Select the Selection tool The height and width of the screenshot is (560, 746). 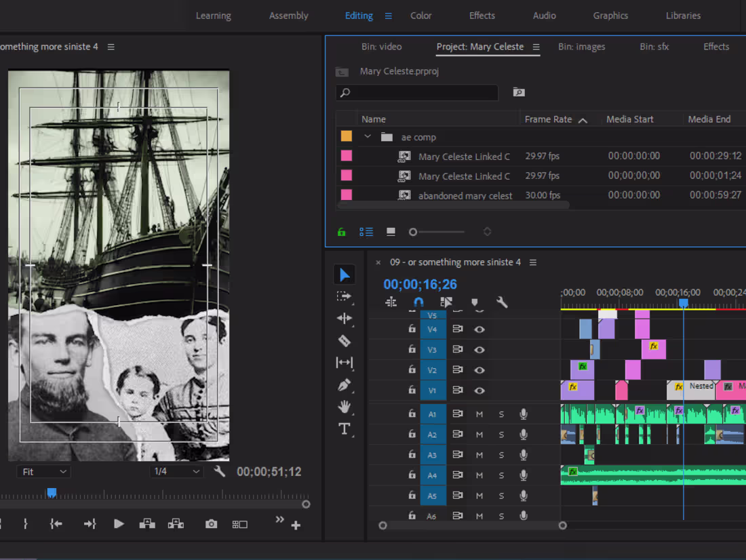(345, 274)
